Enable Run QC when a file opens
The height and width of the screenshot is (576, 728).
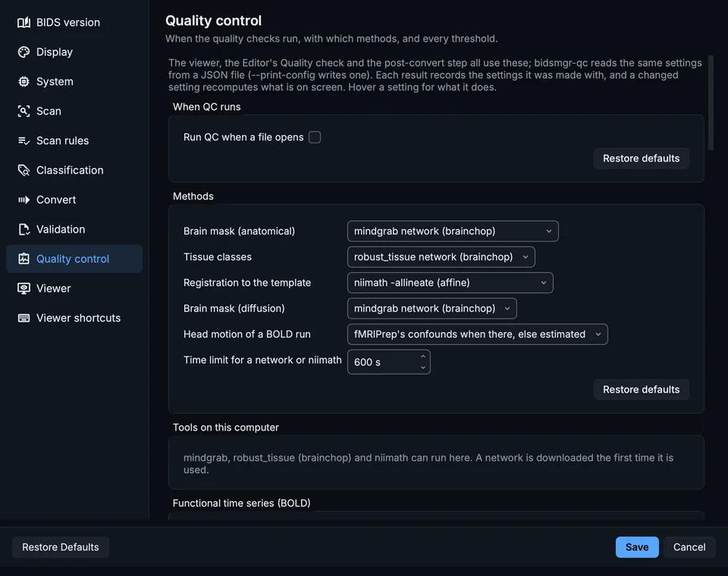coord(315,137)
